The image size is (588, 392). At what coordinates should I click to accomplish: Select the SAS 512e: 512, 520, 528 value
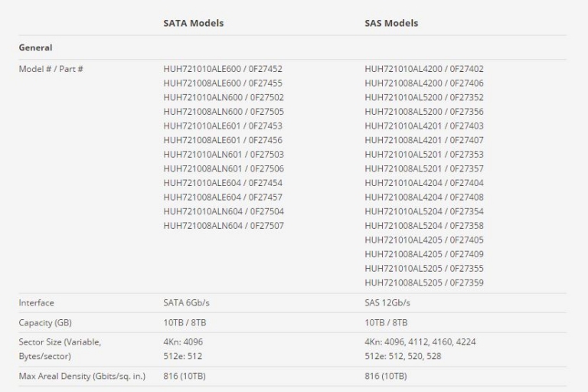click(403, 356)
